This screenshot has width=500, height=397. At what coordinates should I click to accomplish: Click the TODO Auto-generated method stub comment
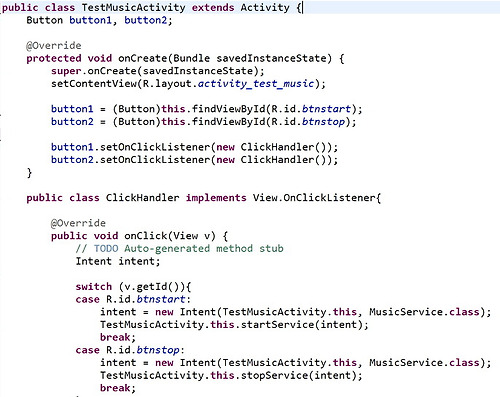click(x=179, y=248)
